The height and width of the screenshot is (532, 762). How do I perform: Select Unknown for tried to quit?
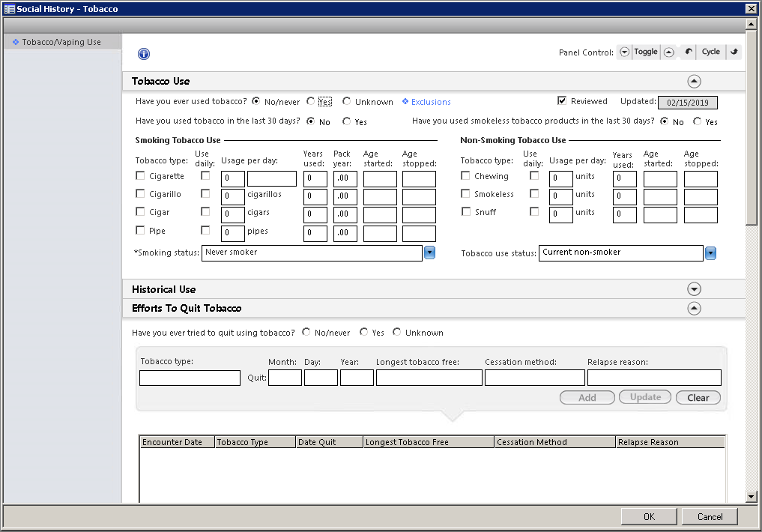tap(397, 332)
